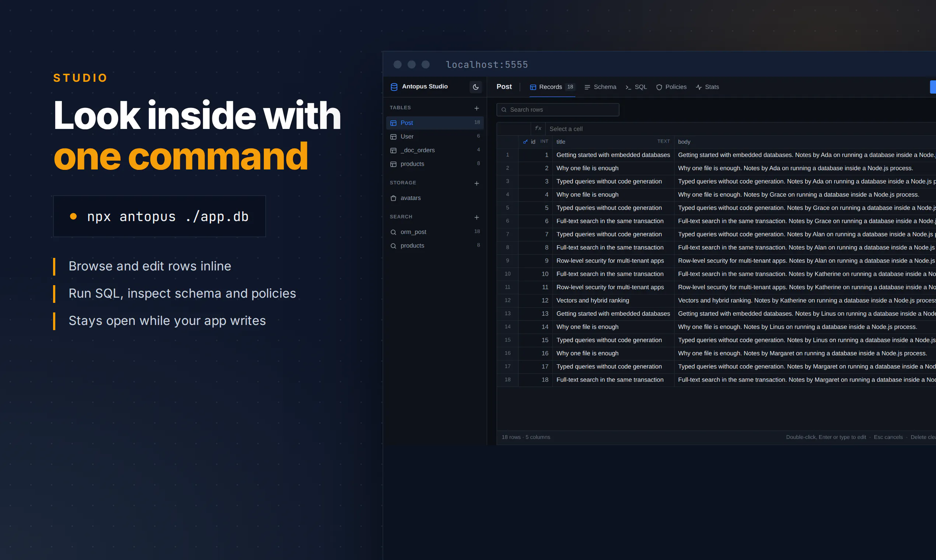This screenshot has width=936, height=560.
Task: Select id cell with value 5
Action: 535,208
